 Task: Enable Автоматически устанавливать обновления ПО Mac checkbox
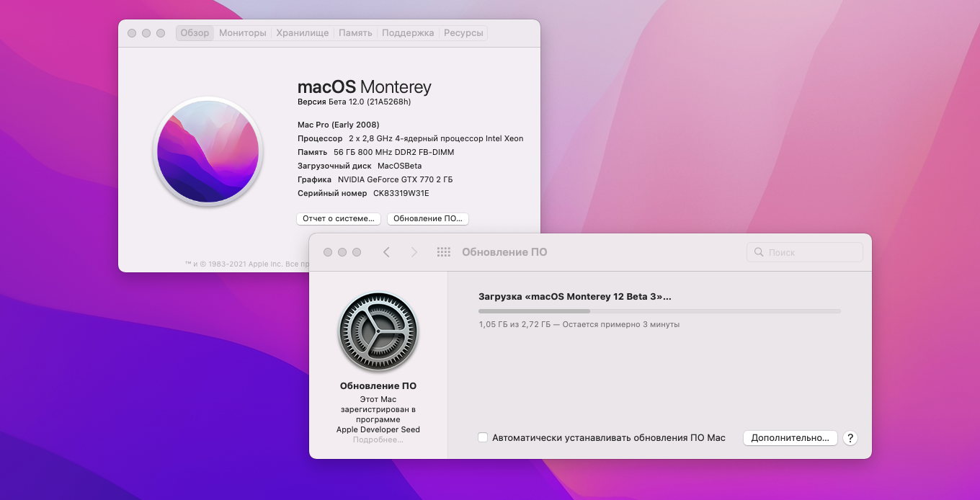(483, 437)
